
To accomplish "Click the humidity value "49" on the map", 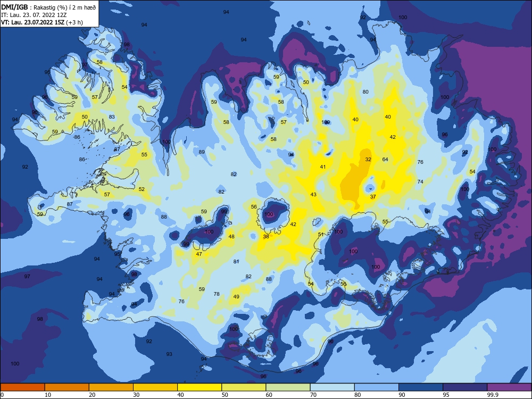I will [236, 296].
